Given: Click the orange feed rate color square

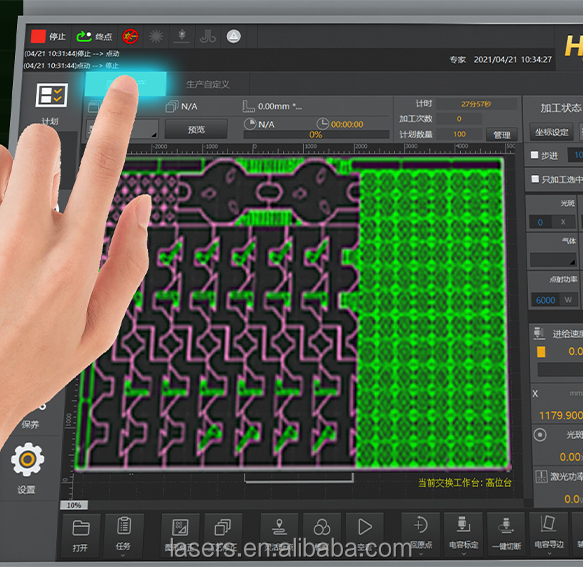Looking at the screenshot, I should coord(541,351).
